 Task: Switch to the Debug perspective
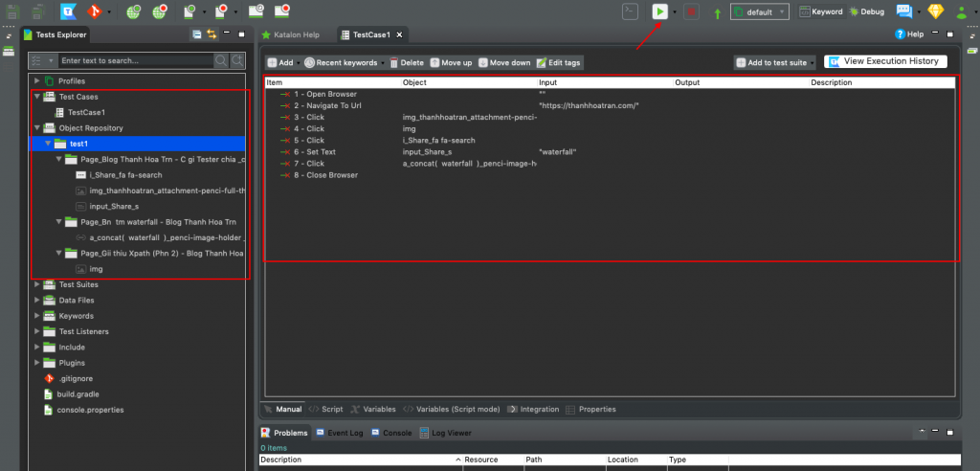[x=866, y=11]
